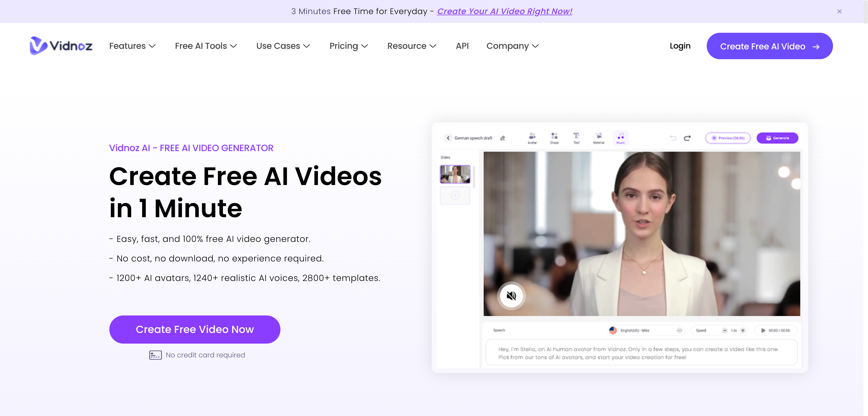Unmute the demo video with the speaker icon
The width and height of the screenshot is (868, 416).
(511, 296)
